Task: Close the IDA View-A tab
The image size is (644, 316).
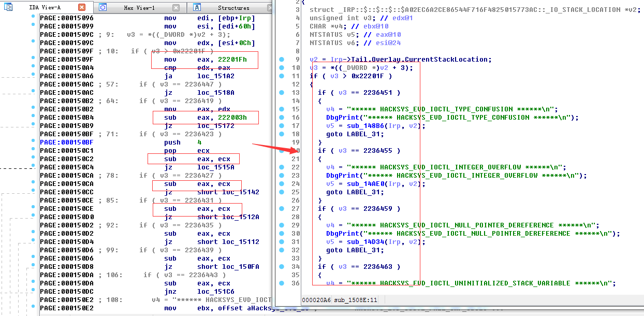Action: coord(82,7)
